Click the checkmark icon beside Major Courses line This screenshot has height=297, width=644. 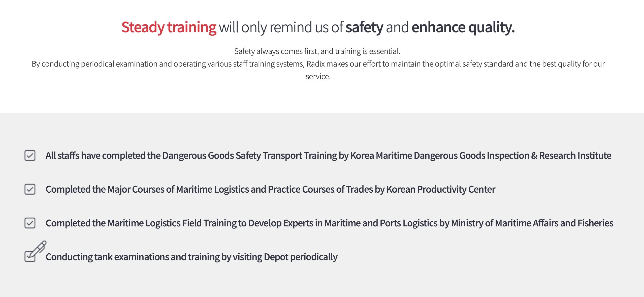tap(30, 189)
